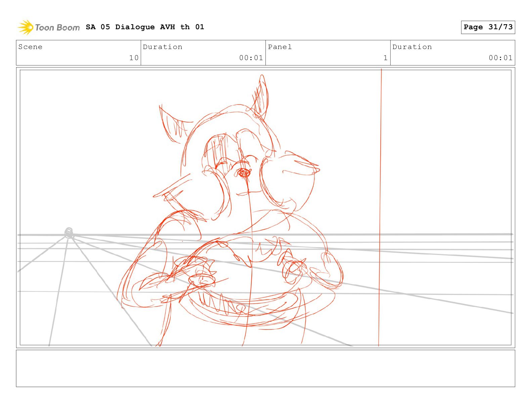The width and height of the screenshot is (532, 411).
Task: Click the 'Scene' header label
Action: [31, 47]
